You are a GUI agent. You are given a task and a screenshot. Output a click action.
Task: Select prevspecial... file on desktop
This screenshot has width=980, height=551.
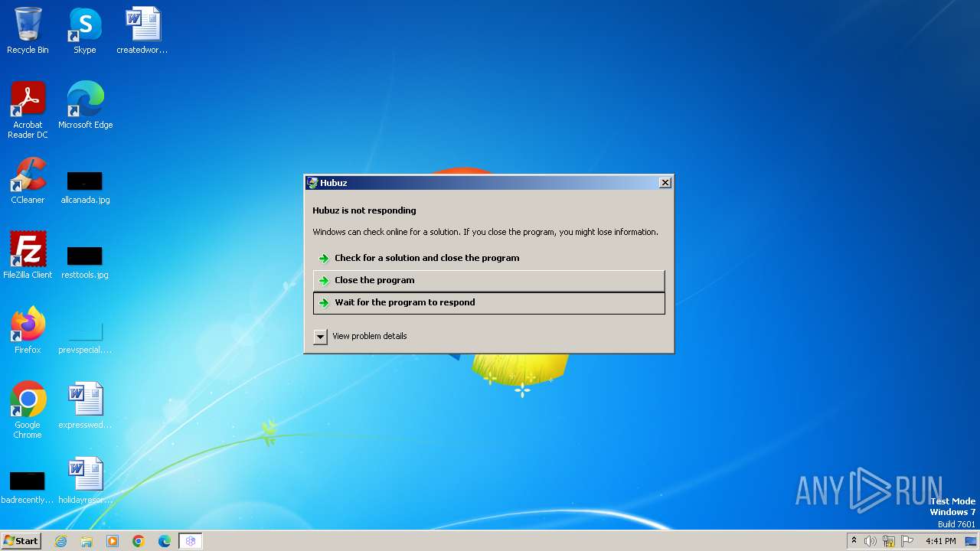[x=85, y=337]
